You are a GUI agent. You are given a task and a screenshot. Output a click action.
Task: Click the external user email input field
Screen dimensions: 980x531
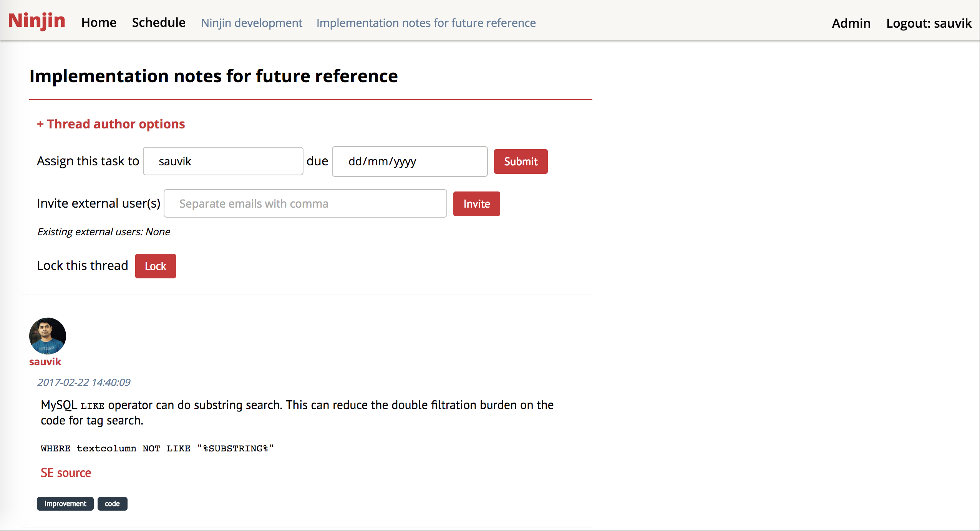tap(305, 203)
